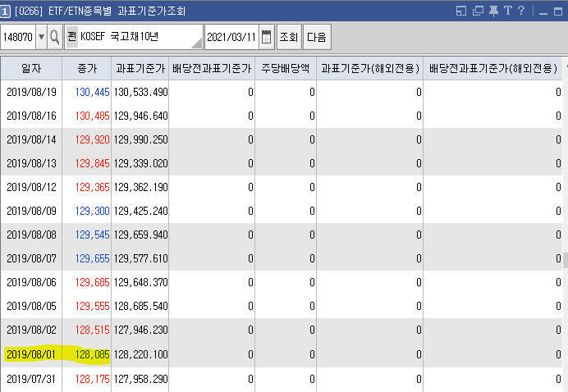The height and width of the screenshot is (392, 568).
Task: Select the date cell 2019/08/14
Action: point(31,139)
